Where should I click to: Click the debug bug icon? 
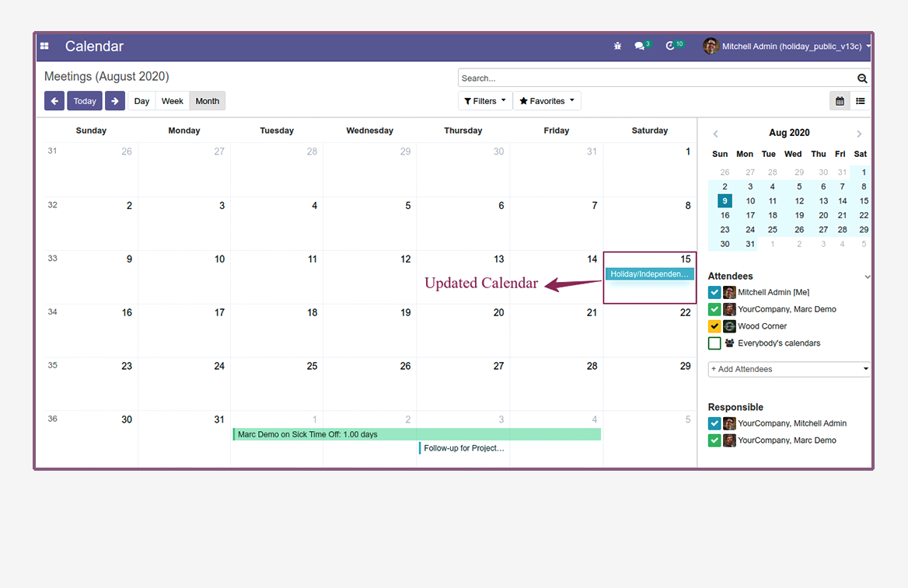coord(617,47)
